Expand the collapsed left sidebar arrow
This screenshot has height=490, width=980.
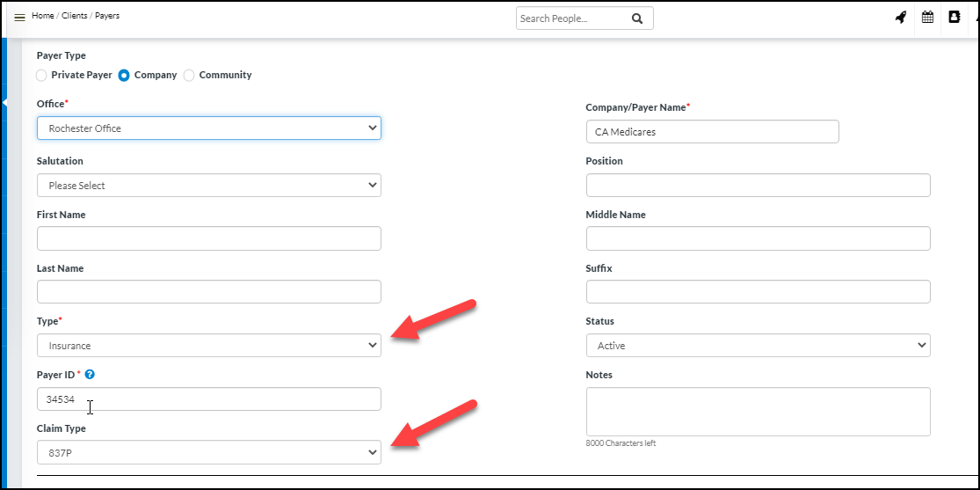click(x=4, y=103)
